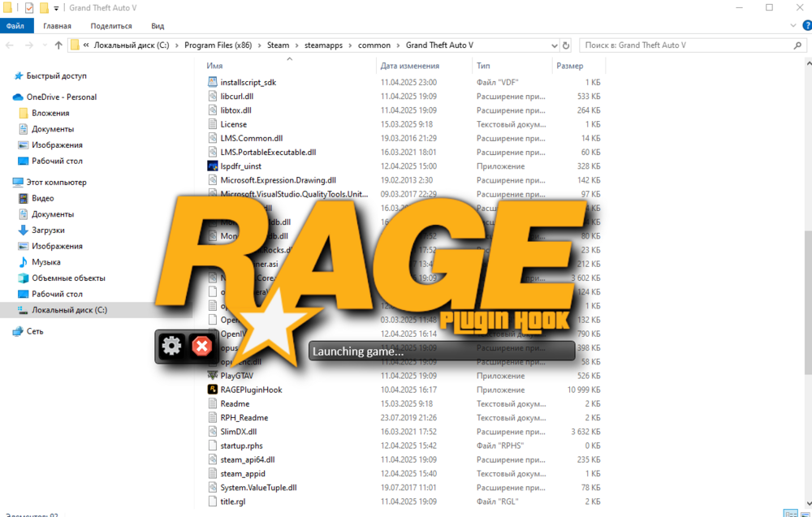Switch to the Вид ribbon tab
Screen dimensions: 812x517
coord(157,25)
